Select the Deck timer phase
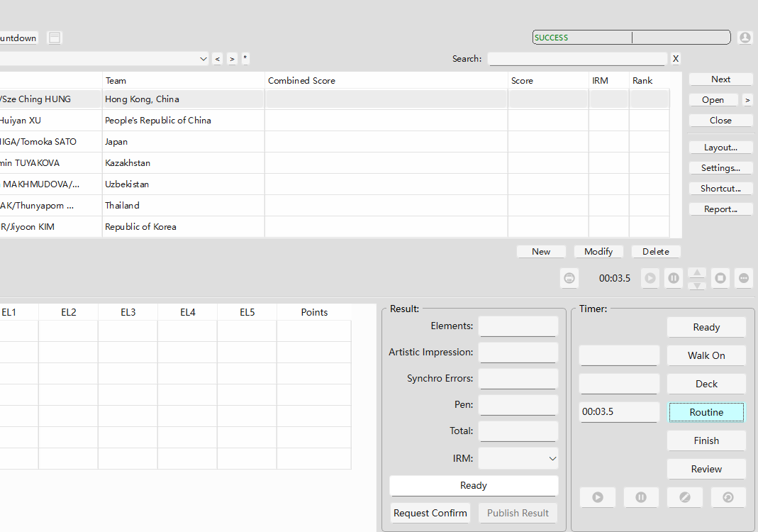This screenshot has width=758, height=532. click(706, 384)
